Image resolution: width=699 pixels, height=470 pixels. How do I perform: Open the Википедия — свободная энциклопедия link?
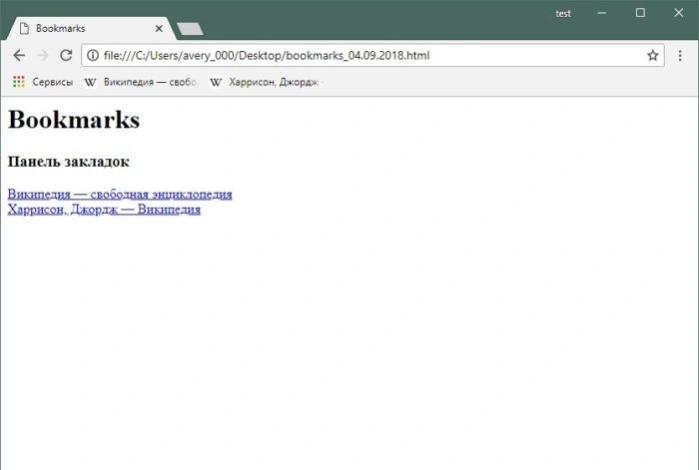[x=120, y=194]
